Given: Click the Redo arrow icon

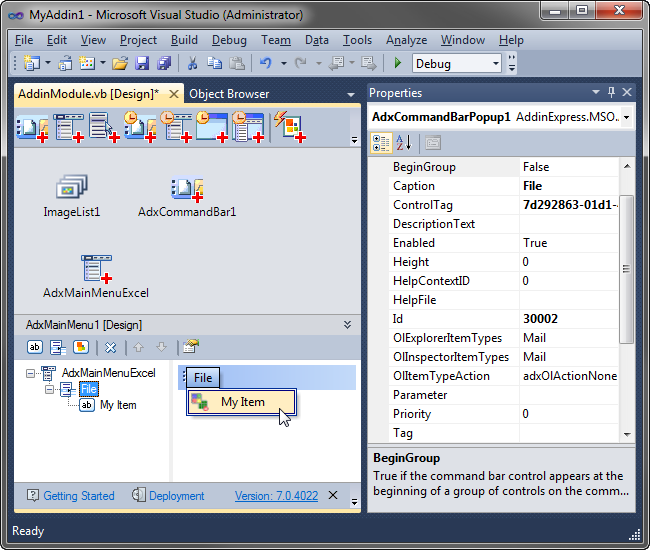Looking at the screenshot, I should point(301,63).
